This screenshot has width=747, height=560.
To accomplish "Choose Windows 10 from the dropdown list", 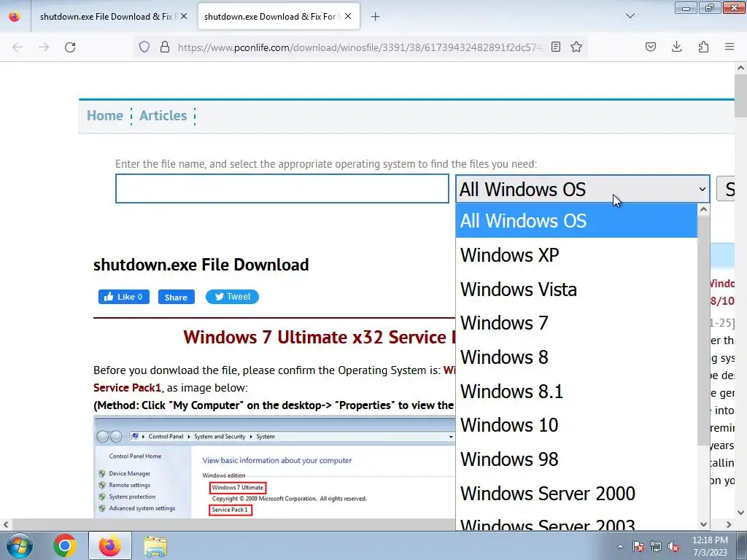I will [576, 425].
